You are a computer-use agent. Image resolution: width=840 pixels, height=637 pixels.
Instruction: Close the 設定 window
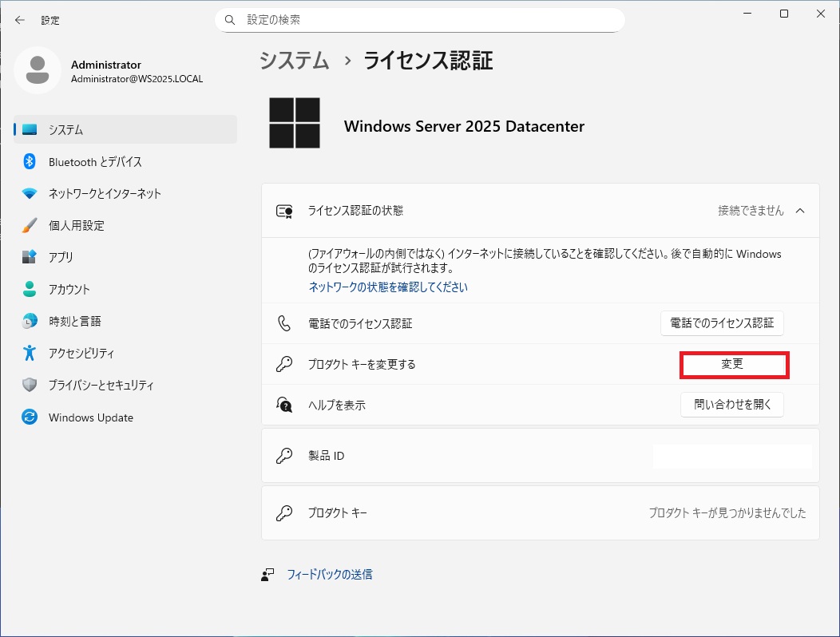(x=820, y=14)
